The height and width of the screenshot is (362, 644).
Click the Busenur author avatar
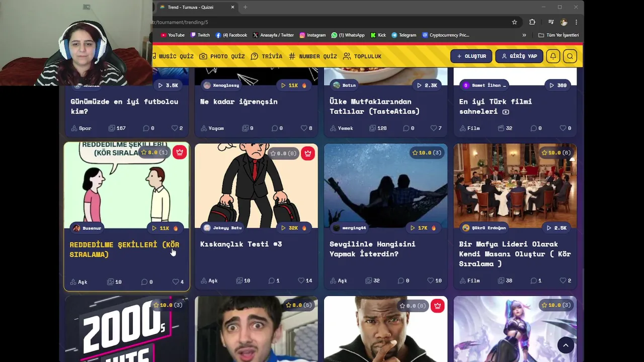(76, 228)
